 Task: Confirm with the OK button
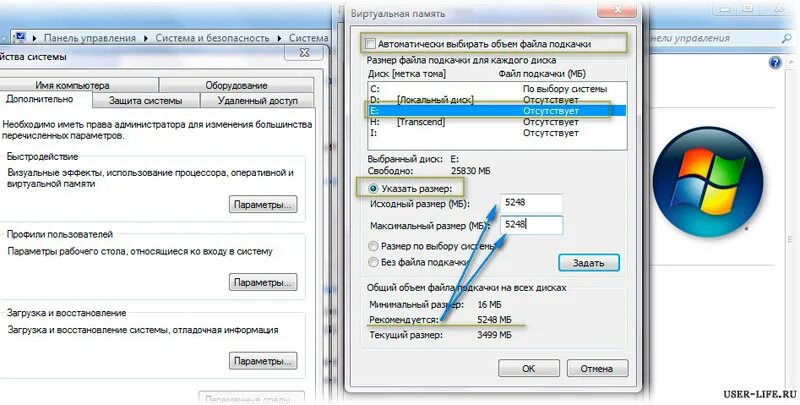pos(529,368)
